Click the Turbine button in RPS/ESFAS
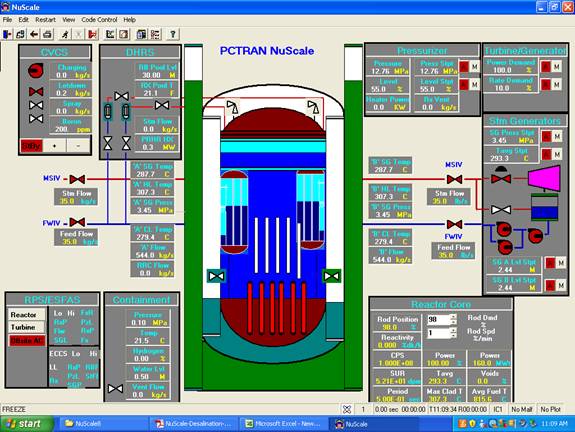 26,327
